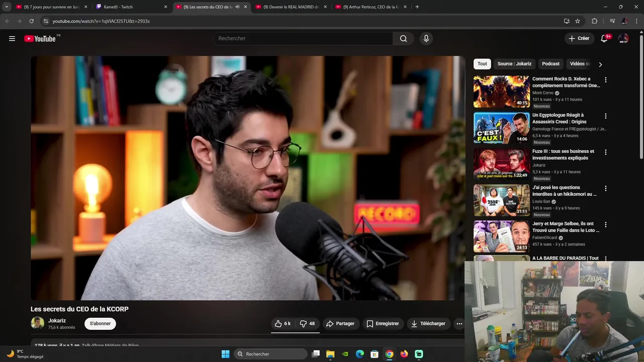Open Firefox from the taskbar
Viewport: 644px width, 362px height.
[404, 354]
